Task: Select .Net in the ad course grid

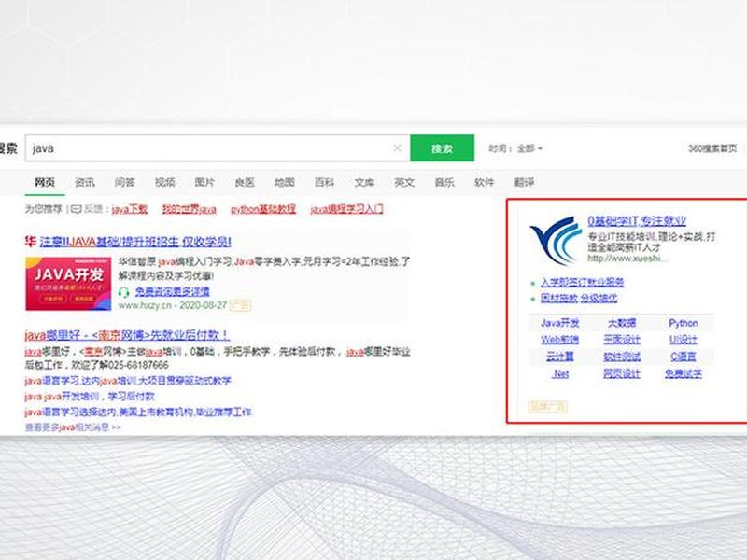Action: point(560,374)
